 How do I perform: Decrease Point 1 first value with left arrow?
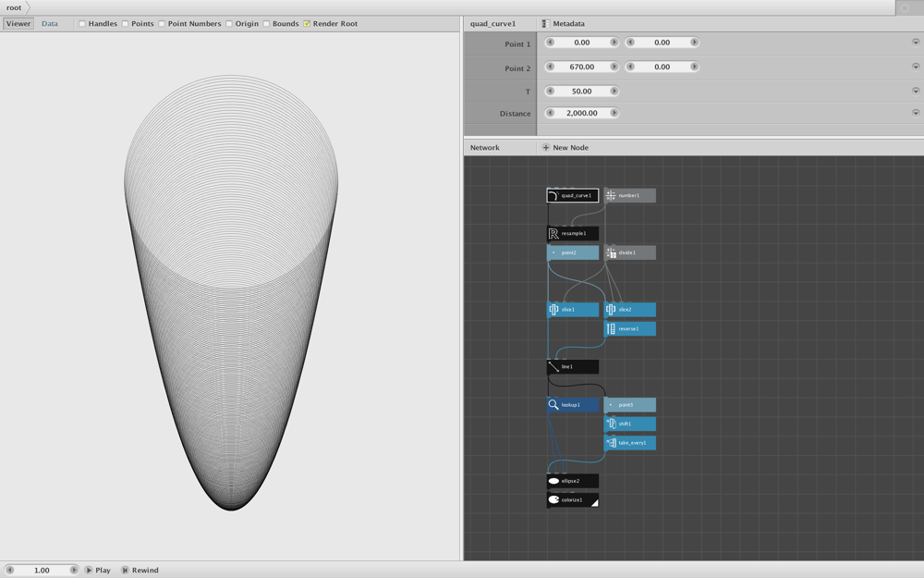pyautogui.click(x=550, y=43)
